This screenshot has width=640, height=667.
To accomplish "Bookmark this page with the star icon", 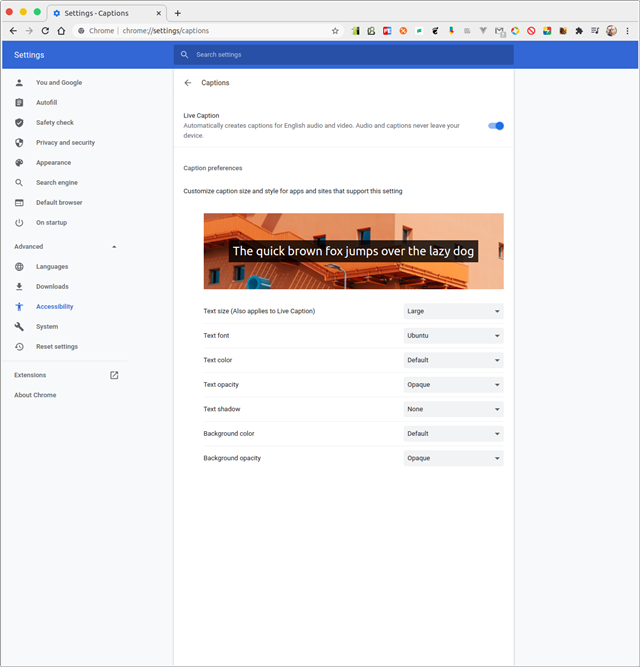I will click(x=335, y=31).
